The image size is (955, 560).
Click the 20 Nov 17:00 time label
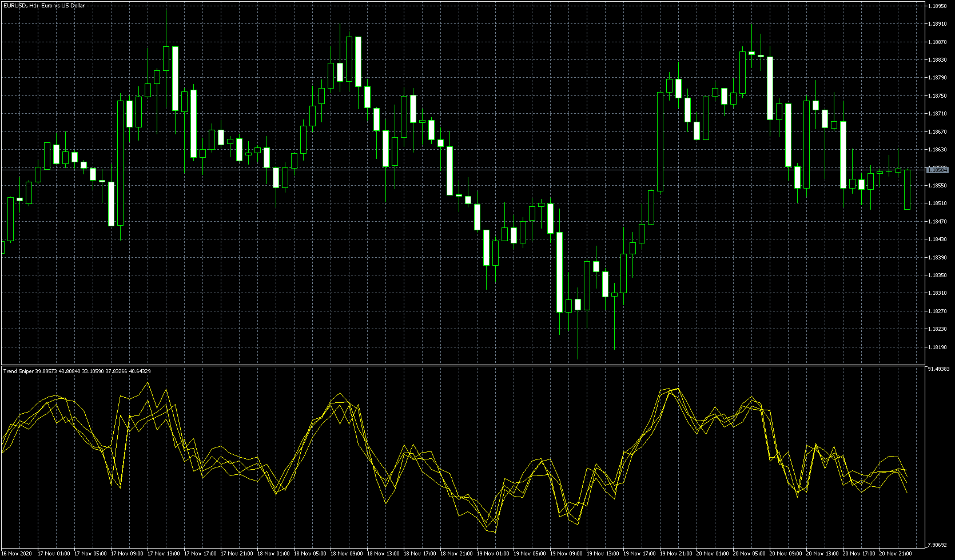[x=859, y=554]
